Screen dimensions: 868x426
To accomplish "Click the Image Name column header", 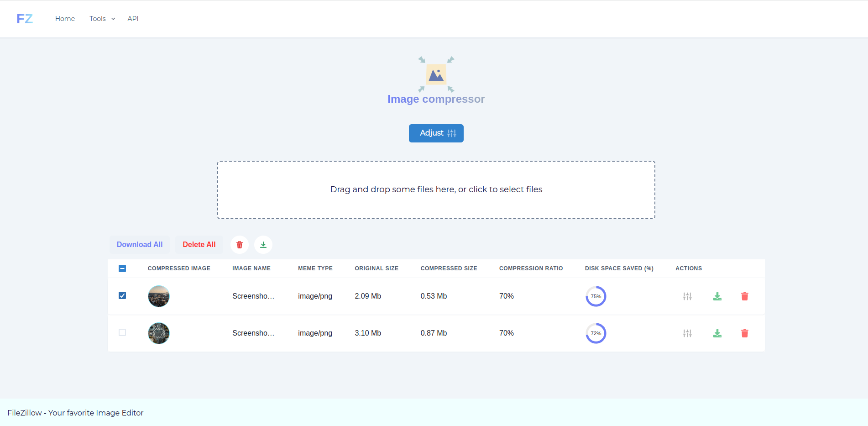I will (x=251, y=268).
